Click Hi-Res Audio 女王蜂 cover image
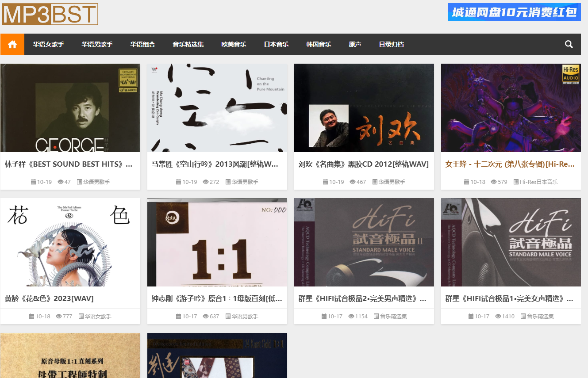Screen dimensions: 588x378 click(x=511, y=108)
